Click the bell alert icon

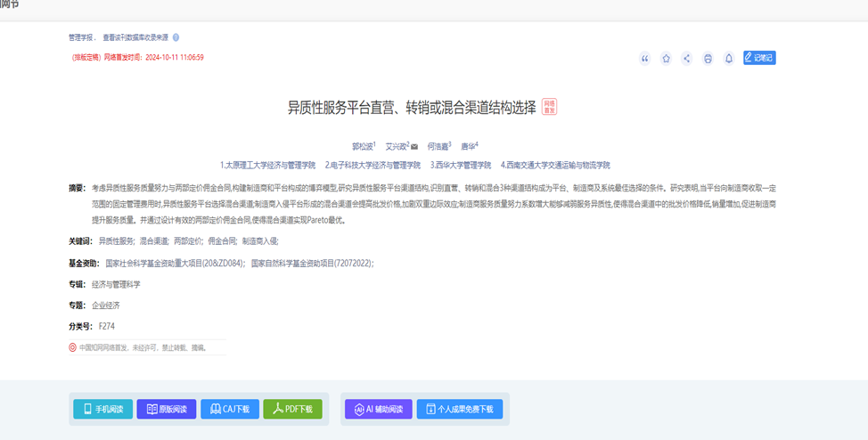coord(728,59)
